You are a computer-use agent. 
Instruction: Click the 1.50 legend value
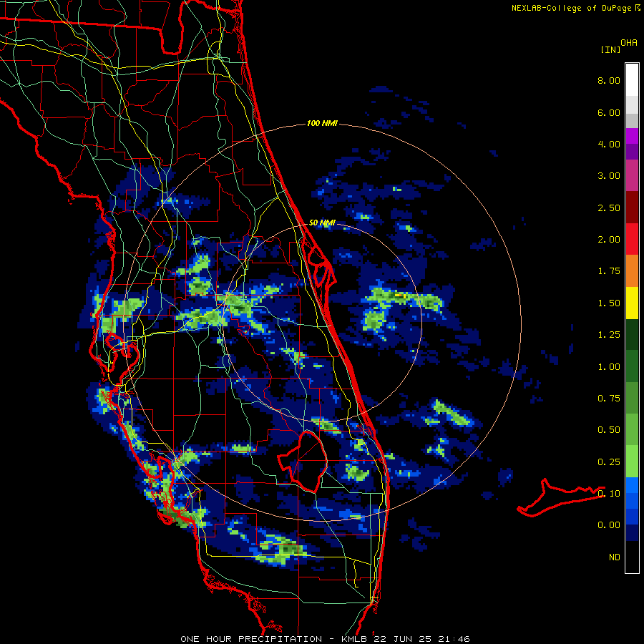(x=609, y=303)
